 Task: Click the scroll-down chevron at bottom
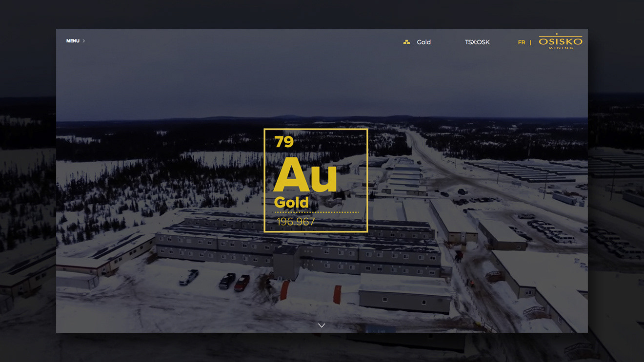point(322,325)
